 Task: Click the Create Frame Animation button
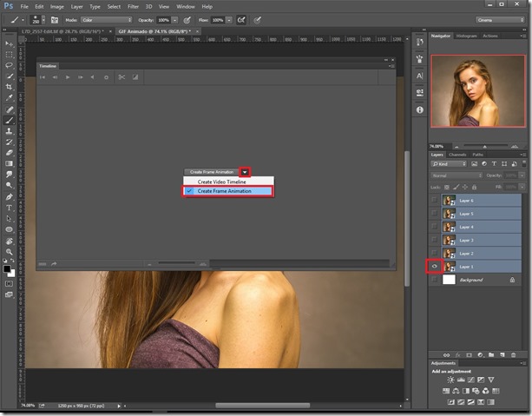212,172
